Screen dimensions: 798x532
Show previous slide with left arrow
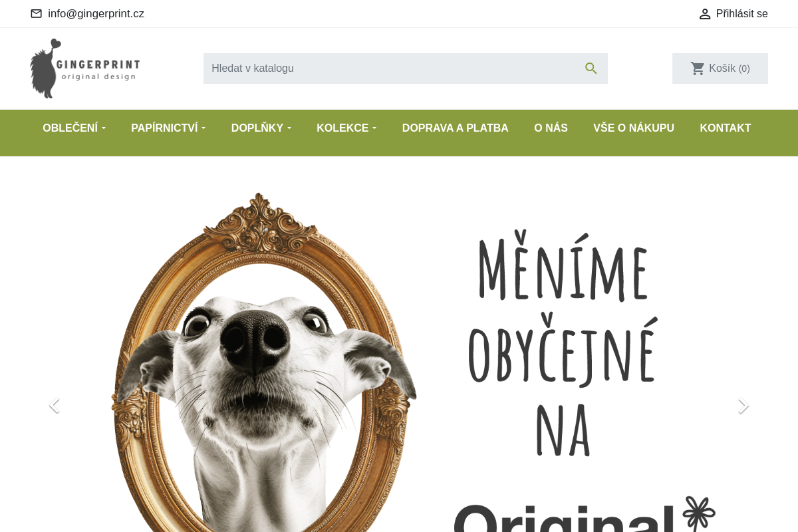coord(55,405)
